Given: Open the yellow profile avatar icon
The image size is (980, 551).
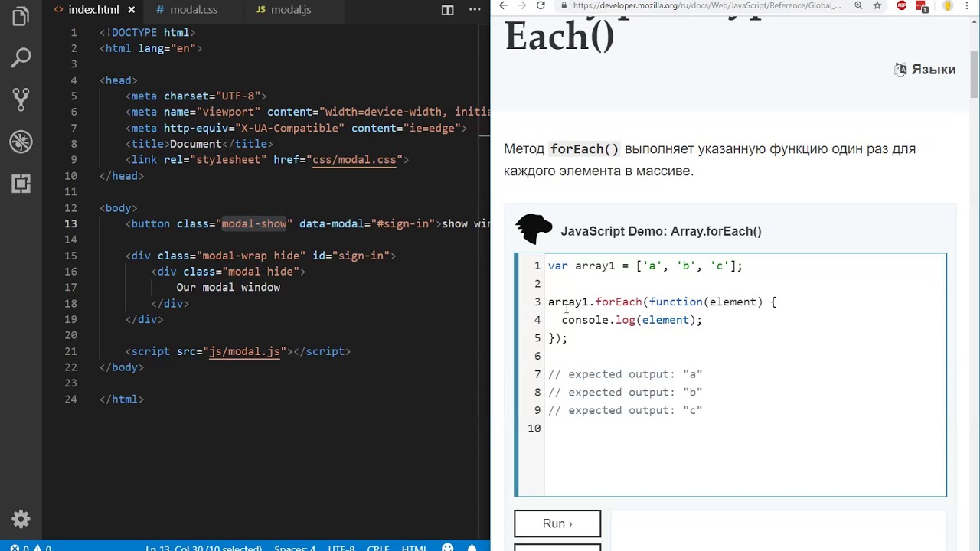Looking at the screenshot, I should pos(948,5).
